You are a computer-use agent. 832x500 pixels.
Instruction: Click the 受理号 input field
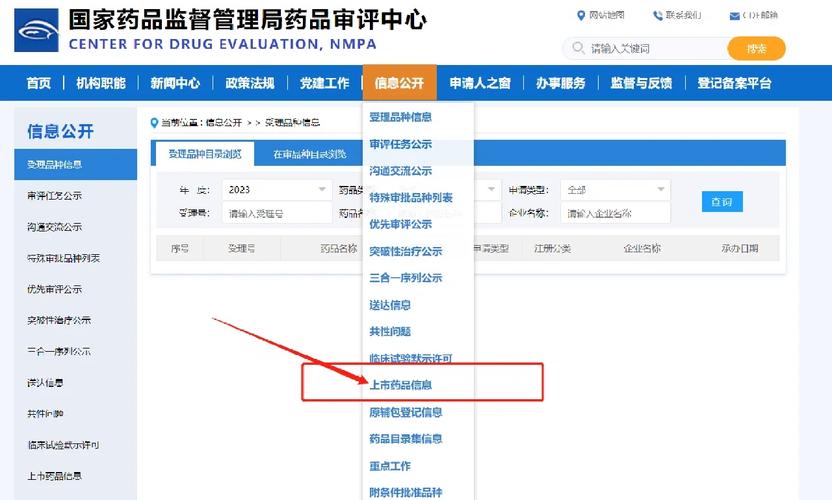click(277, 213)
